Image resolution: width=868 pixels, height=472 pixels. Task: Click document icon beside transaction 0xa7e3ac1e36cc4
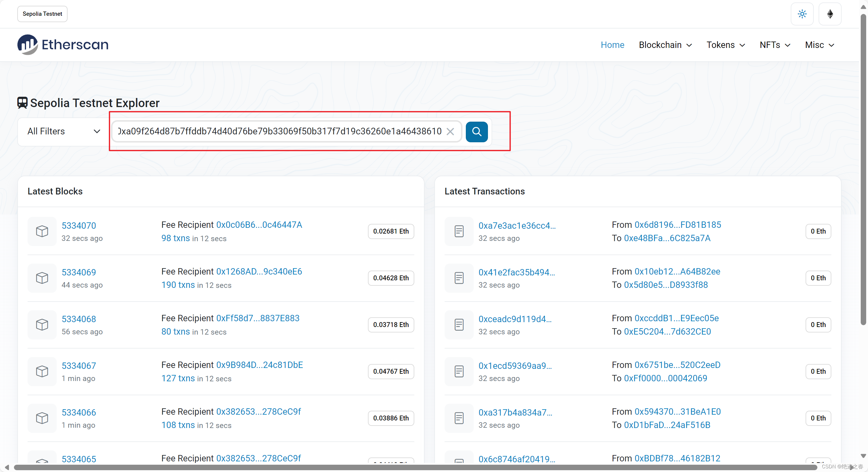[459, 231]
